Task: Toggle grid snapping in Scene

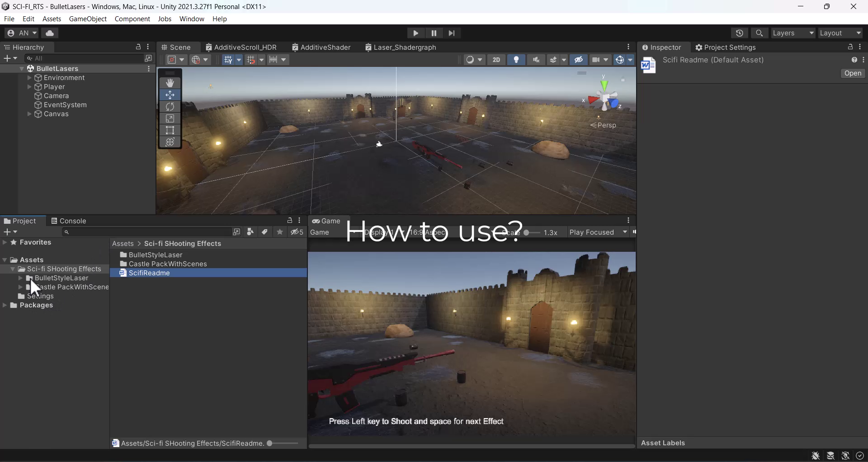Action: click(x=251, y=60)
